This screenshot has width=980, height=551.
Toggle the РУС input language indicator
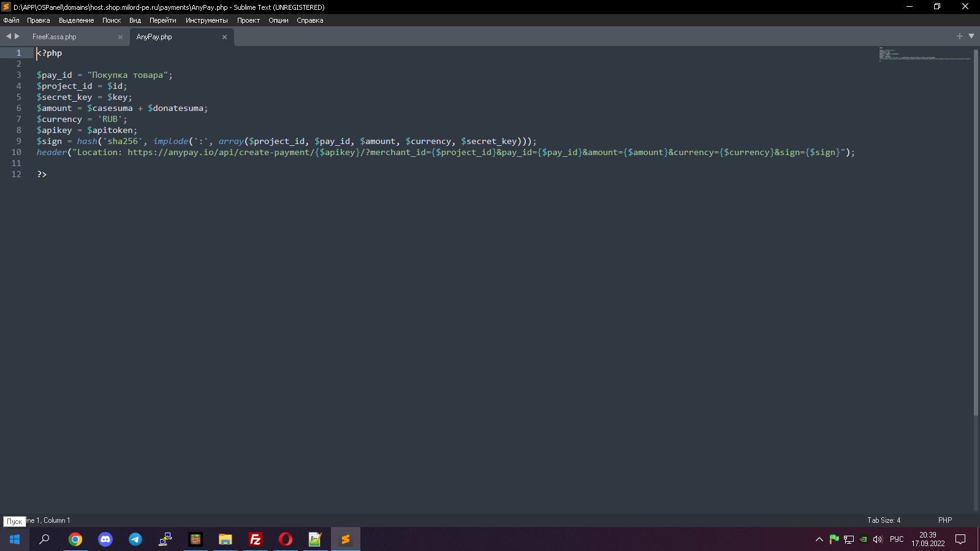(x=897, y=539)
